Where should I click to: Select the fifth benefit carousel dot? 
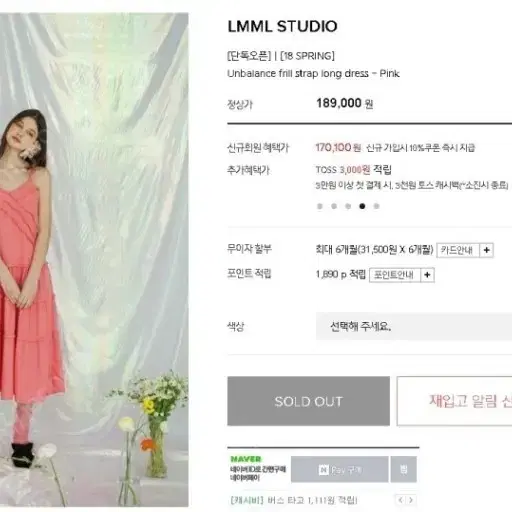pos(376,206)
